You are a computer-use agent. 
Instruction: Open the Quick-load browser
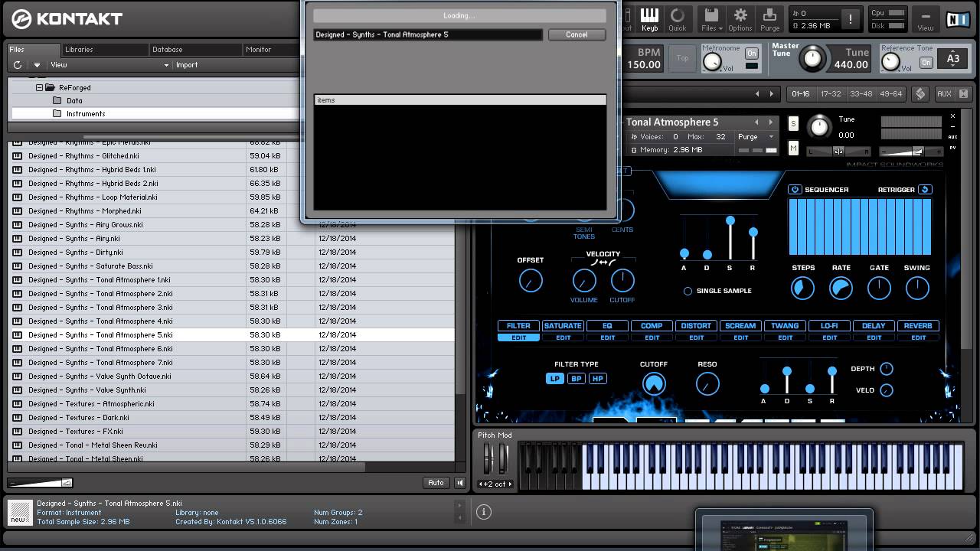coord(678,19)
